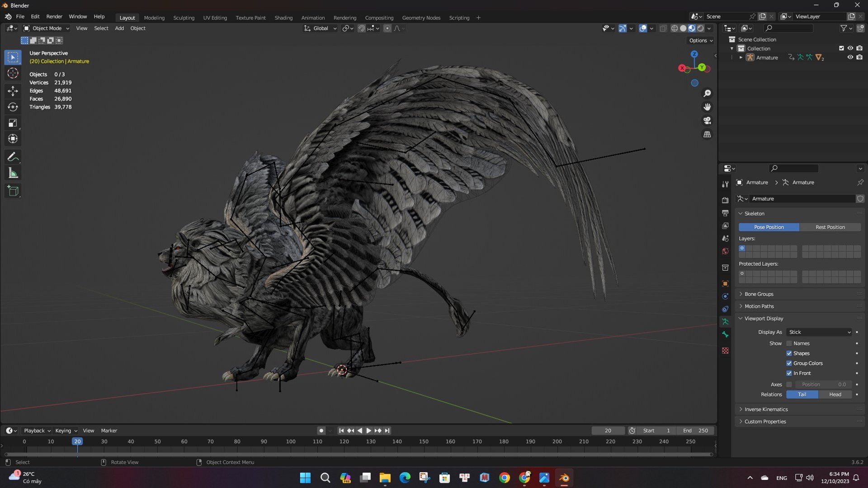Expand the Armature tree item in outliner
Image resolution: width=868 pixels, height=488 pixels.
[x=741, y=57]
